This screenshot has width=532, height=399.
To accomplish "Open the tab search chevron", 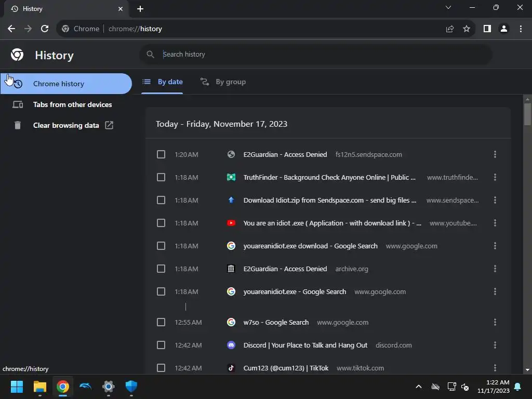I will [x=448, y=7].
